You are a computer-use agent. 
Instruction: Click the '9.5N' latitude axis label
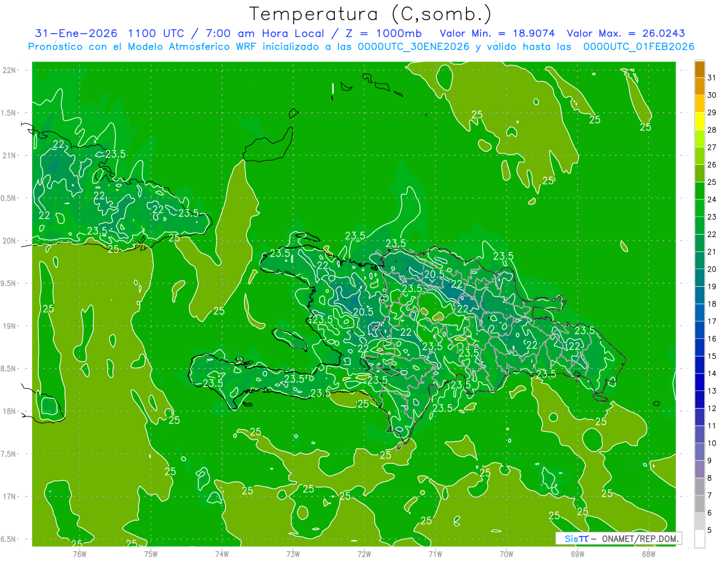click(x=8, y=283)
